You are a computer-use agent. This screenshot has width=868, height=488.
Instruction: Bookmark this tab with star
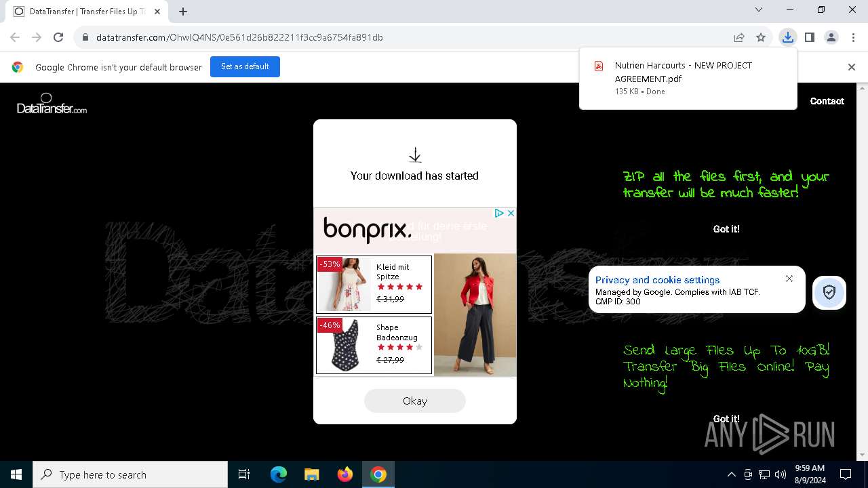[761, 37]
